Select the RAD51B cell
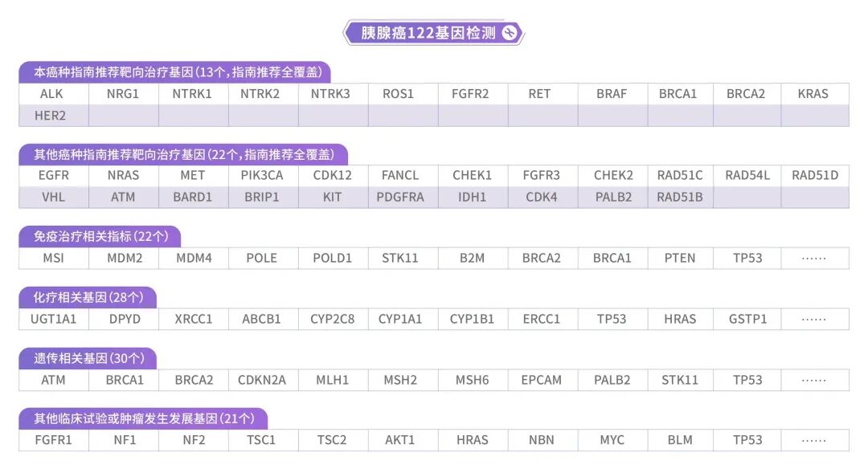Viewport: 868px width, 473px height. pyautogui.click(x=681, y=197)
